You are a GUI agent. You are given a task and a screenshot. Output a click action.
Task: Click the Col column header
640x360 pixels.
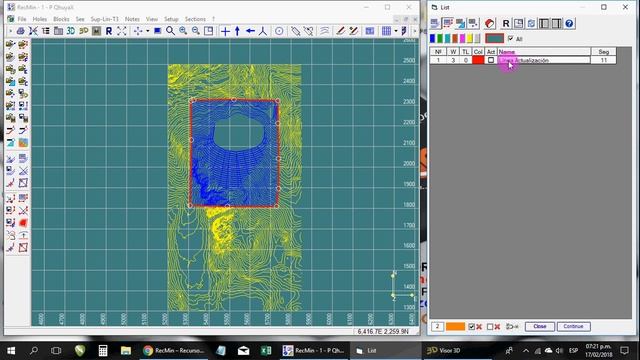(x=478, y=52)
